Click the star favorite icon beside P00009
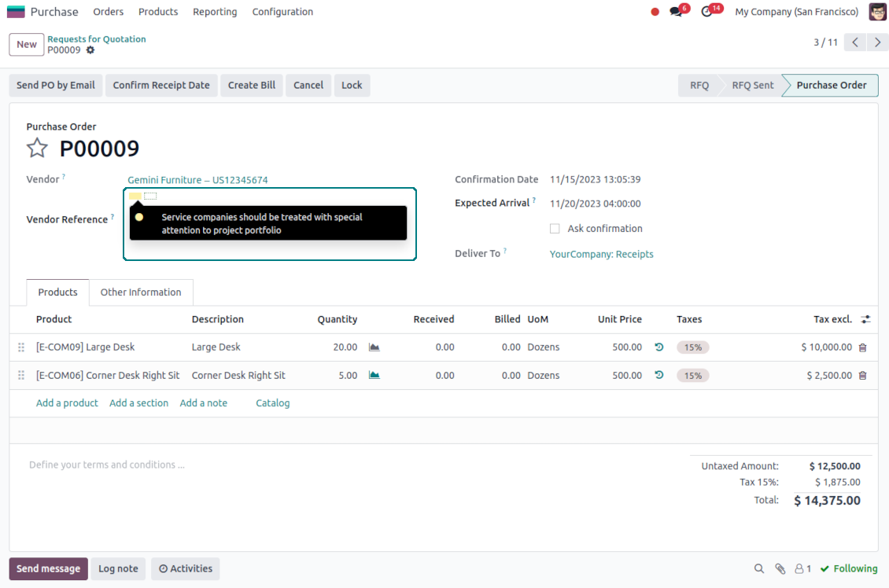This screenshot has height=588, width=889. [37, 149]
